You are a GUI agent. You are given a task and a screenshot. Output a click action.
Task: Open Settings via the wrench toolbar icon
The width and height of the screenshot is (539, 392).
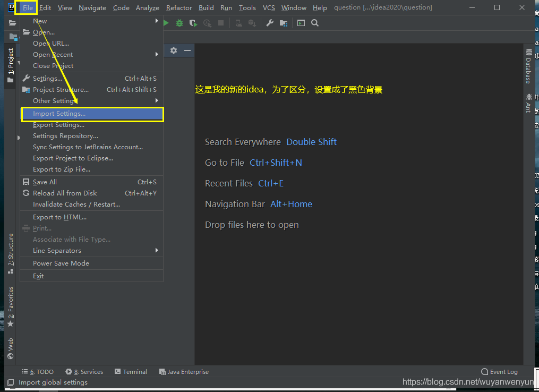point(270,23)
